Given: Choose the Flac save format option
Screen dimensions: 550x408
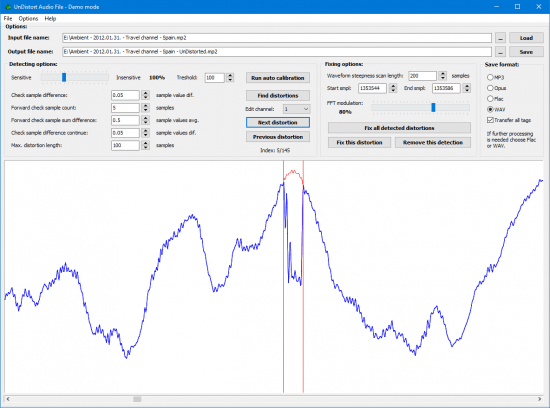Looking at the screenshot, I should tap(490, 99).
